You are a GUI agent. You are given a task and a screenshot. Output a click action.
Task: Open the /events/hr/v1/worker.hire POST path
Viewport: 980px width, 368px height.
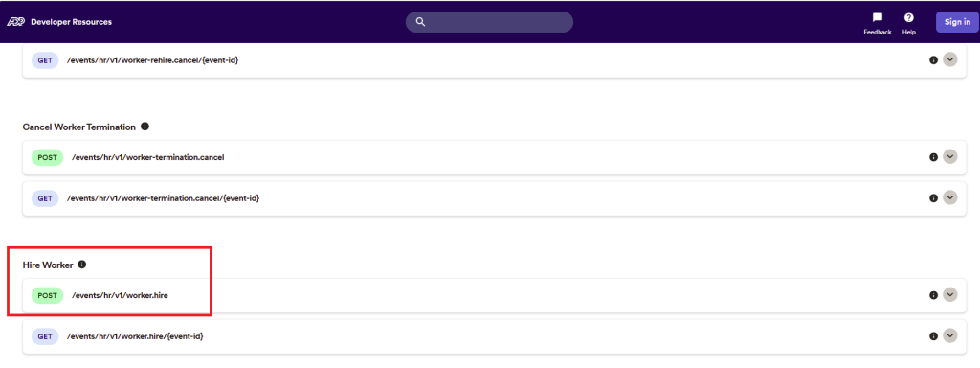tap(120, 295)
